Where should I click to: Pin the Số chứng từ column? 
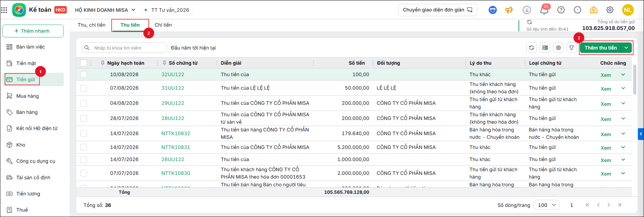pyautogui.click(x=164, y=63)
